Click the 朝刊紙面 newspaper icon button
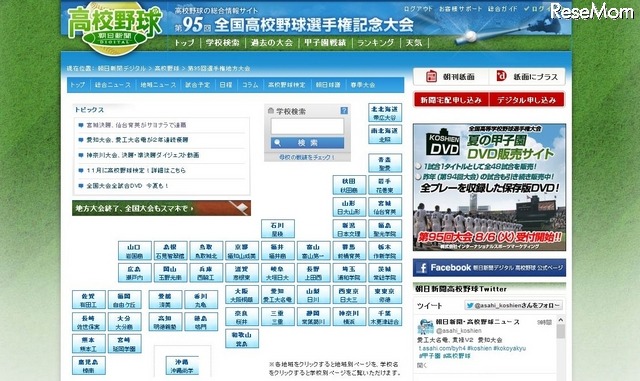 tap(451, 76)
